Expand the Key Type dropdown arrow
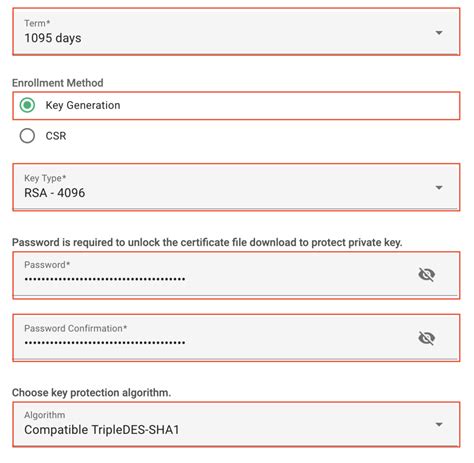Image resolution: width=474 pixels, height=463 pixels. pyautogui.click(x=439, y=188)
